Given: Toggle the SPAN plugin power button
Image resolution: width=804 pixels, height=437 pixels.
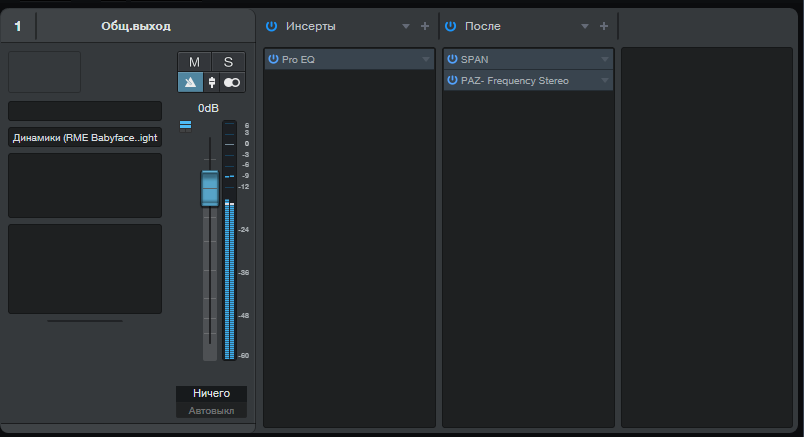Looking at the screenshot, I should coord(452,60).
